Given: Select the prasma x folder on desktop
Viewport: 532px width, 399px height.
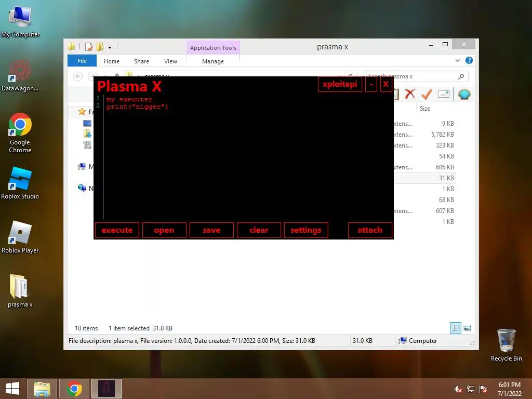Looking at the screenshot, I should 20,291.
